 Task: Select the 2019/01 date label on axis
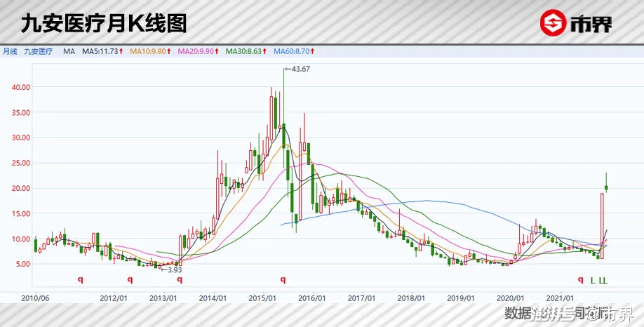pos(461,298)
